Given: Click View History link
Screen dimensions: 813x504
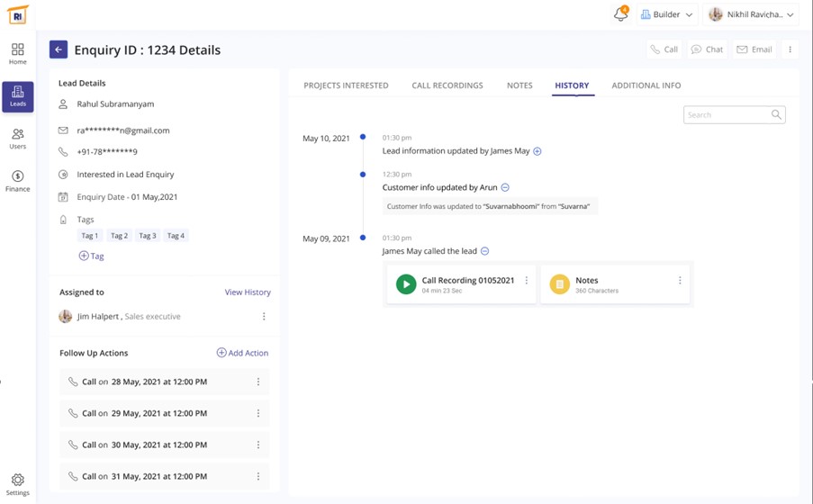Looking at the screenshot, I should (248, 292).
